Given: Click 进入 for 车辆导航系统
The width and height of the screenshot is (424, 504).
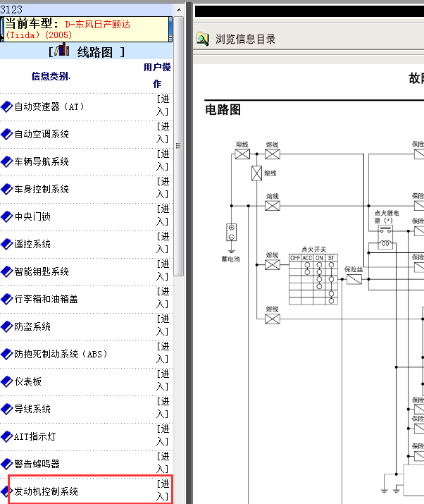Looking at the screenshot, I should [163, 161].
